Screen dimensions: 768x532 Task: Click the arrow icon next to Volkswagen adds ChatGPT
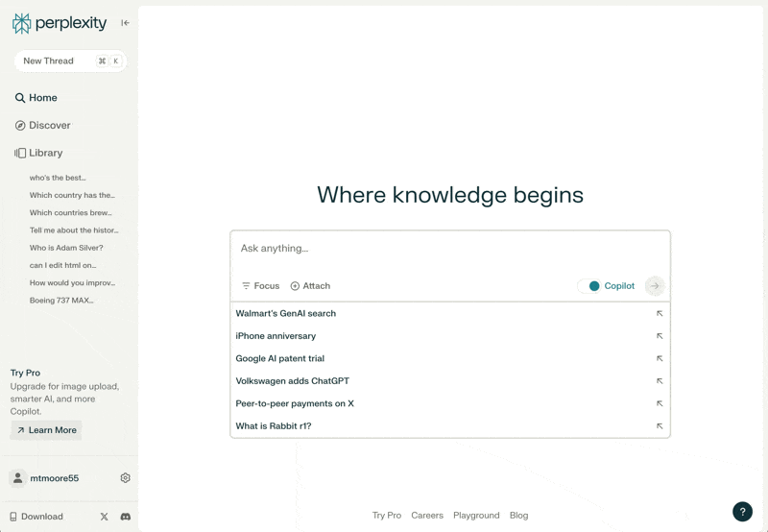click(660, 381)
